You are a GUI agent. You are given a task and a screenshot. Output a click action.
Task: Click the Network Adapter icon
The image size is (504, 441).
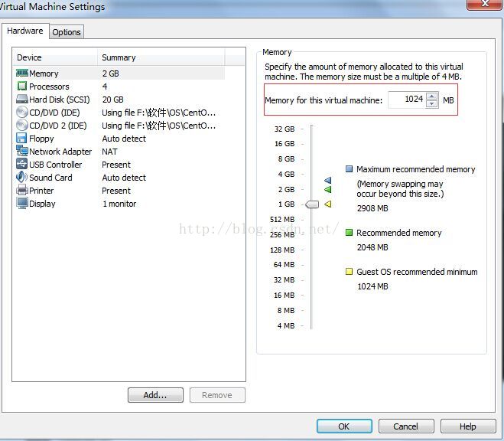(22, 152)
